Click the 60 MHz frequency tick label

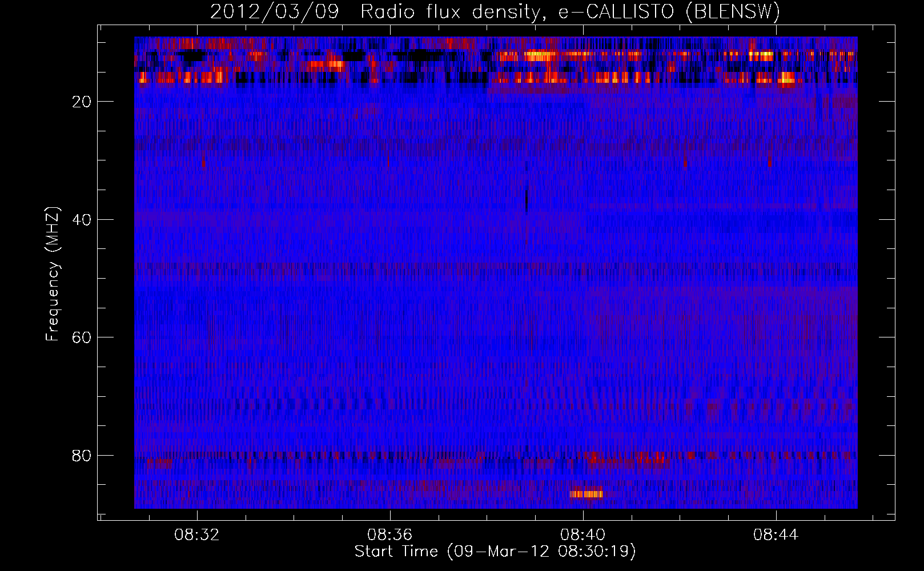(x=82, y=337)
